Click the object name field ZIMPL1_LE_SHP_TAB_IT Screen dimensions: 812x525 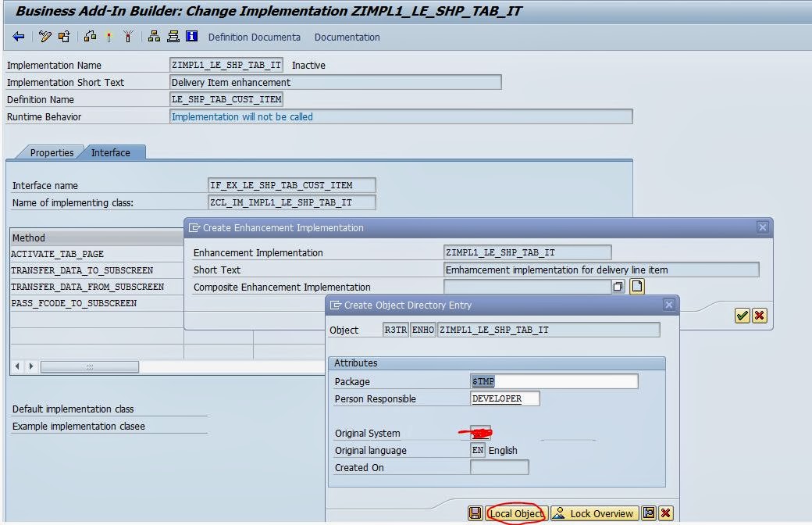(x=549, y=330)
